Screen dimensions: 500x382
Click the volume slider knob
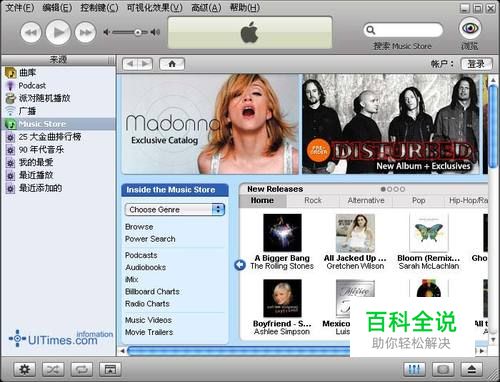(x=138, y=32)
